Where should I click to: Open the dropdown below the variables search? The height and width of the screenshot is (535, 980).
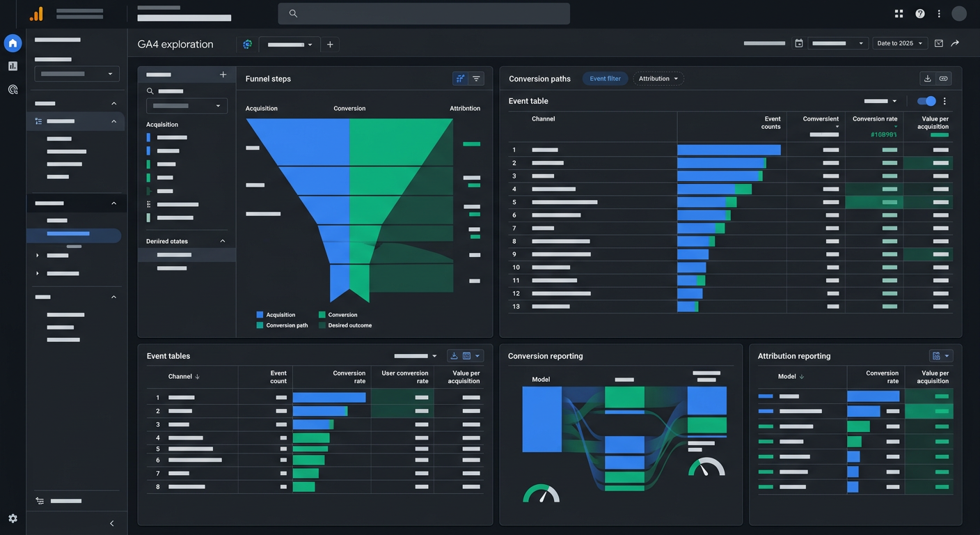(x=187, y=106)
